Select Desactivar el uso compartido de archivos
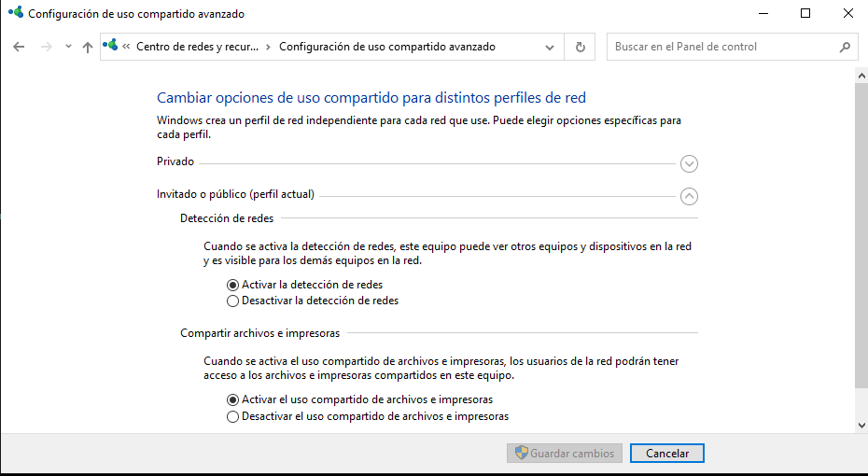The image size is (868, 476). tap(233, 417)
